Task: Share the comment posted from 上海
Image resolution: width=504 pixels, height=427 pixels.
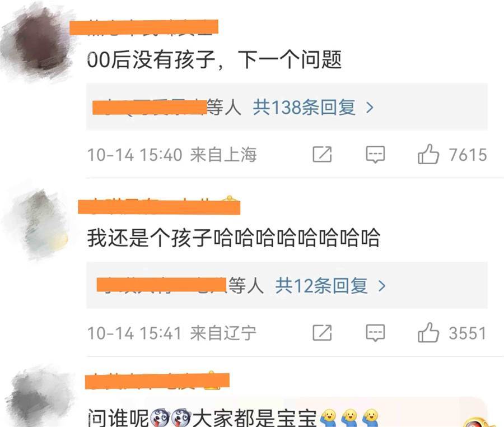Action: tap(322, 154)
